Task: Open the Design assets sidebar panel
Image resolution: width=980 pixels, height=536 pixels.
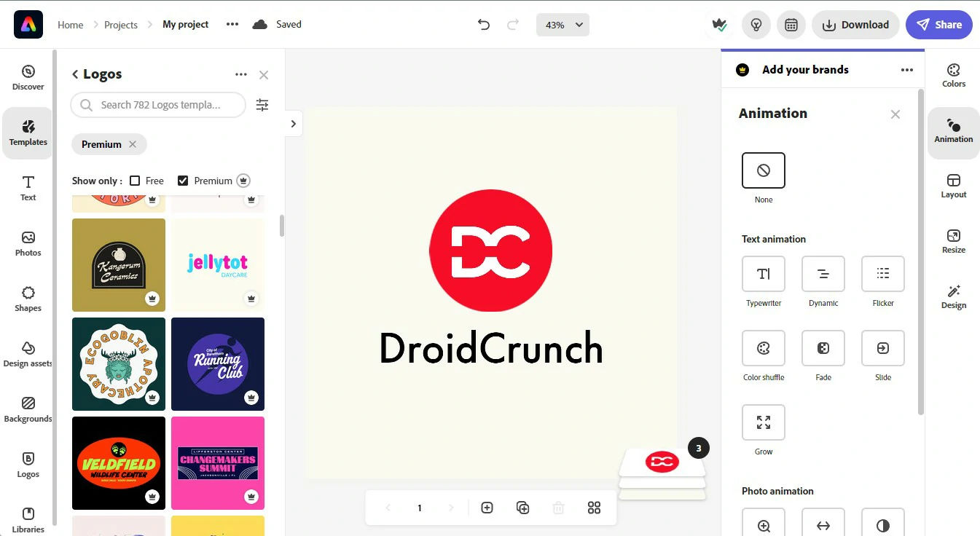Action: tap(28, 355)
